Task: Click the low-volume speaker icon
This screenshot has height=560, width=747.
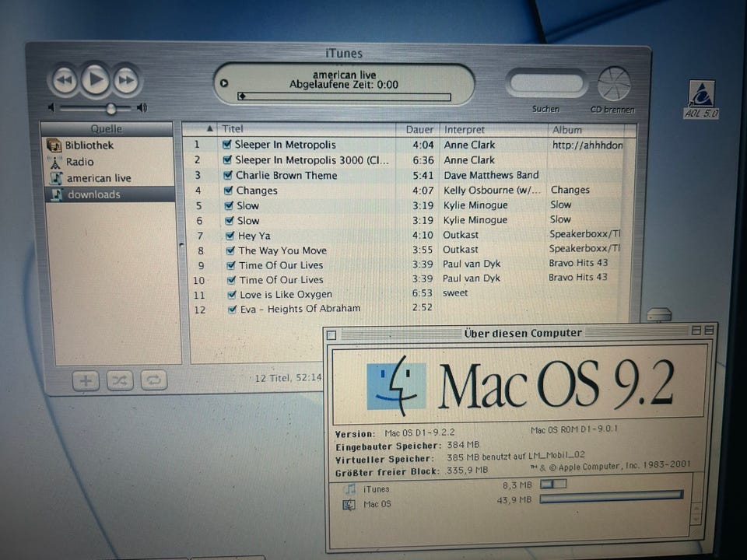Action: coord(51,107)
